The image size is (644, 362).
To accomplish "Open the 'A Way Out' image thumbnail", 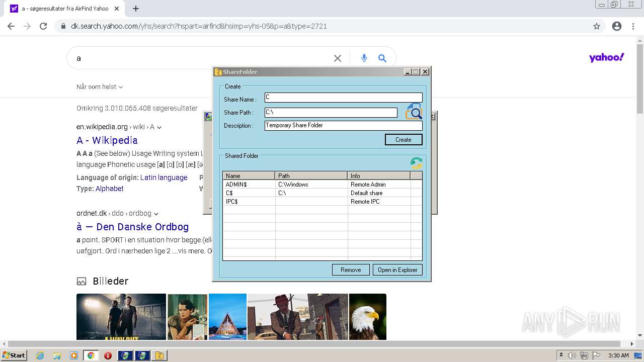I will coord(121,317).
